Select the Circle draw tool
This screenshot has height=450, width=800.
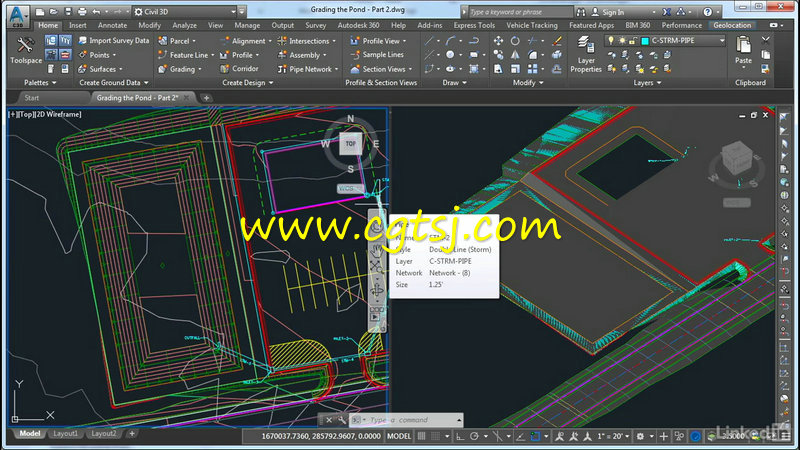coord(450,55)
